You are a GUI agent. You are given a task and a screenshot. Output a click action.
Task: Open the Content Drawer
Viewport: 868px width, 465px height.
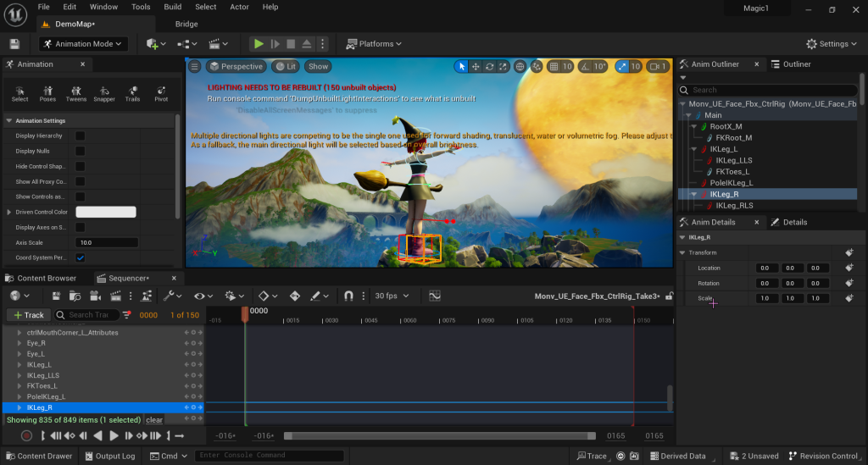point(39,457)
